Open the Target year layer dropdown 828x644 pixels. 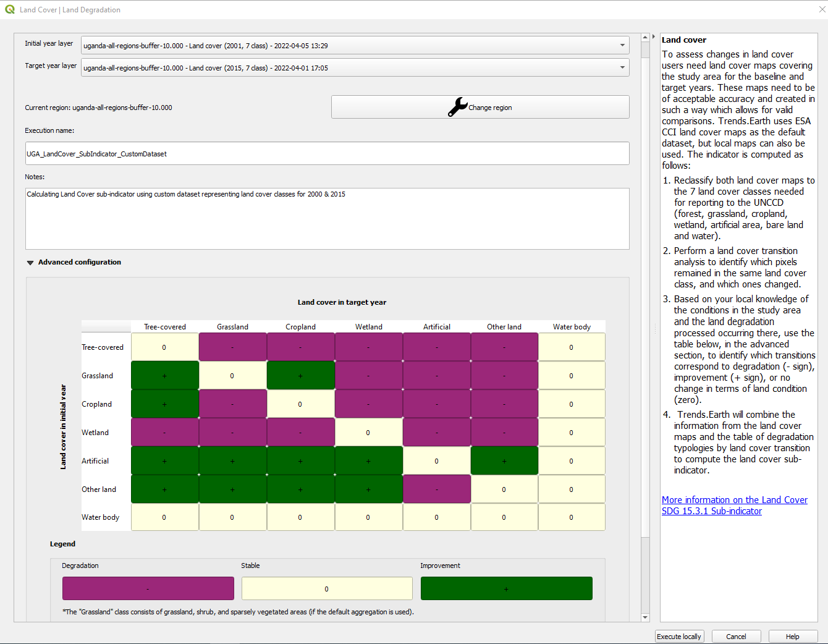click(x=622, y=67)
